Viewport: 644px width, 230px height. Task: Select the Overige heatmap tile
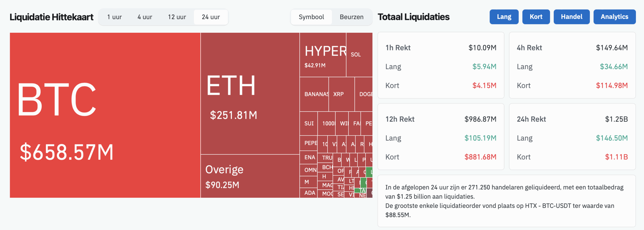pyautogui.click(x=250, y=176)
